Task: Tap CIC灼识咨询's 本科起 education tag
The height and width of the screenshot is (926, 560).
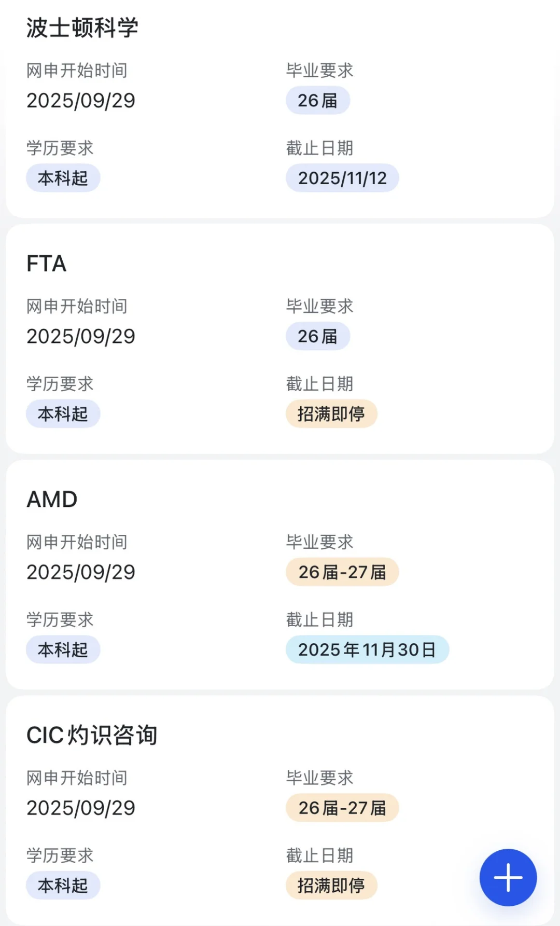Action: (x=63, y=885)
